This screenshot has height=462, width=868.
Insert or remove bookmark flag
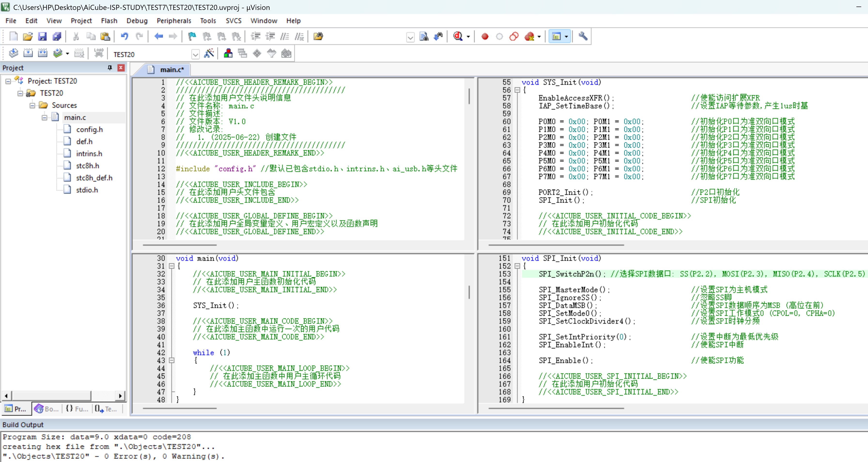pos(192,36)
